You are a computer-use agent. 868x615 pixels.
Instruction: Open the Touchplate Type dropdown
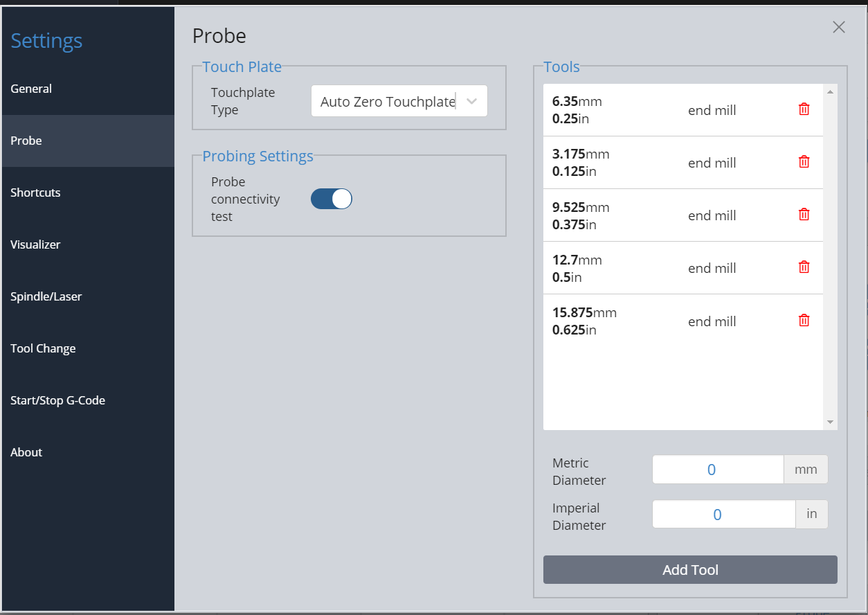399,101
